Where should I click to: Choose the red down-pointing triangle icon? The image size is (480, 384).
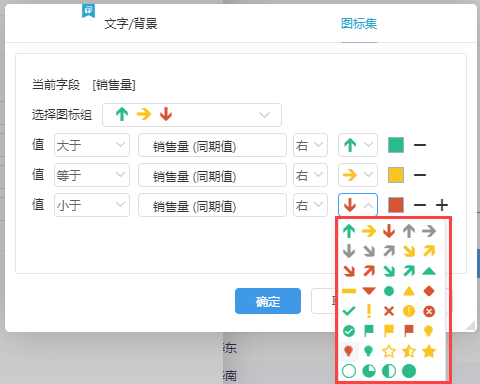(x=369, y=291)
